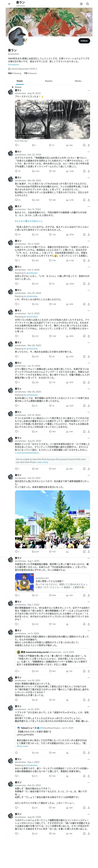Expand "Show more" in the quoted Yahoo news post
Image resolution: width=98 pixels, height=868 pixels.
(x=22, y=746)
